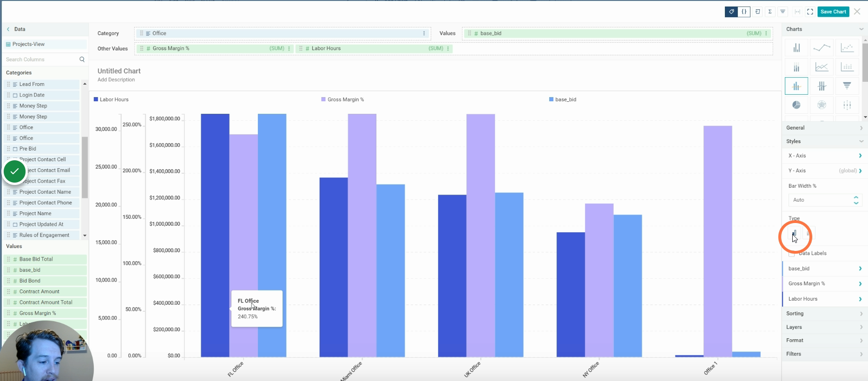Choose the line chart type

pos(822,48)
